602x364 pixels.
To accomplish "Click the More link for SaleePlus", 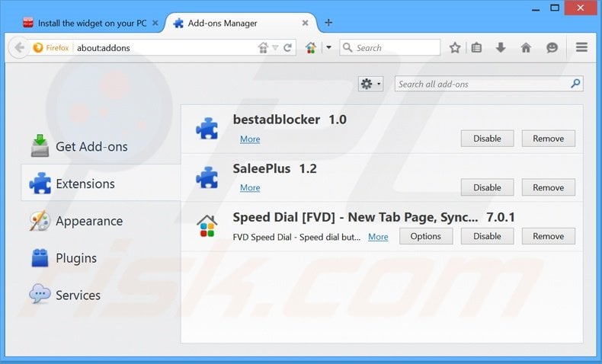I will click(250, 187).
